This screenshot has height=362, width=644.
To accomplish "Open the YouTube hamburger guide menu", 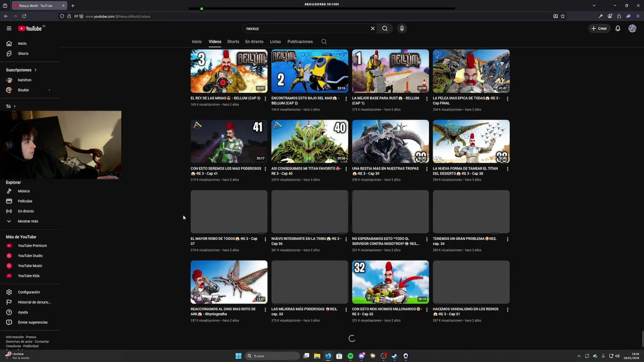I will 9,29.
